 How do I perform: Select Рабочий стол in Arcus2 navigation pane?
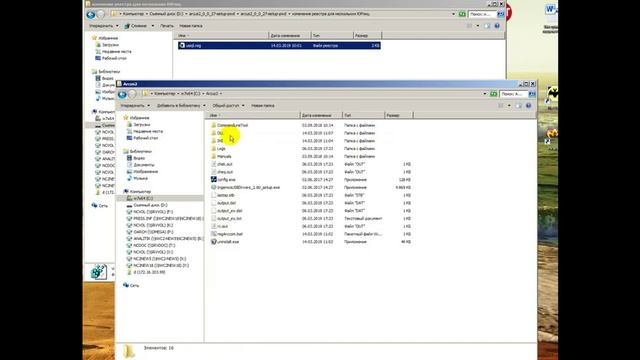[x=146, y=138]
